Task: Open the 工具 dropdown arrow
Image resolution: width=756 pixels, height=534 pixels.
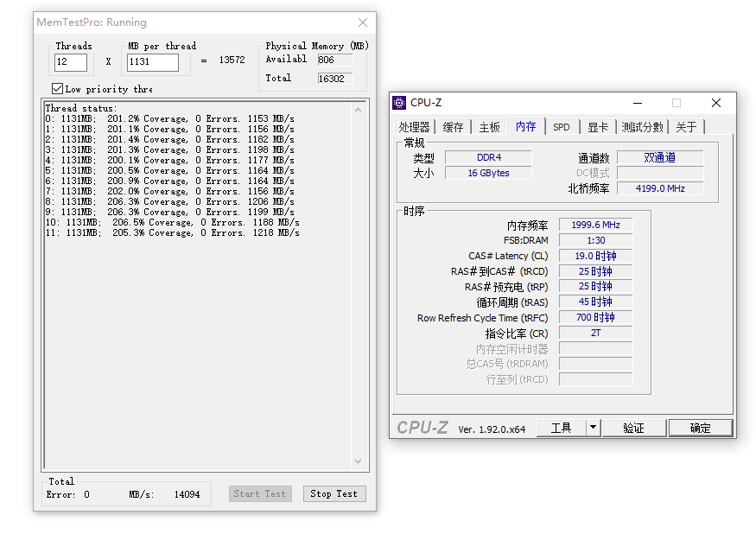Action: coord(593,428)
